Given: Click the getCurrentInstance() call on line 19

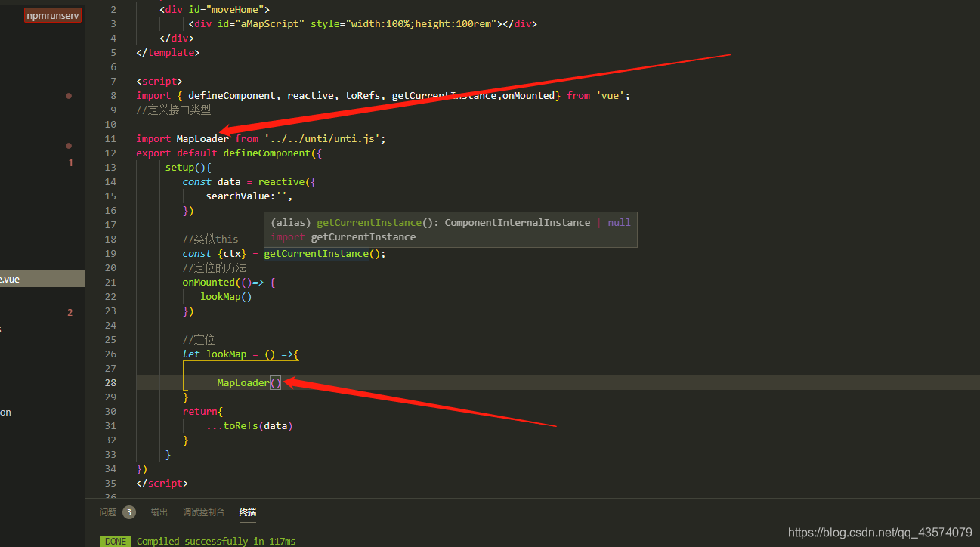Looking at the screenshot, I should [x=322, y=254].
